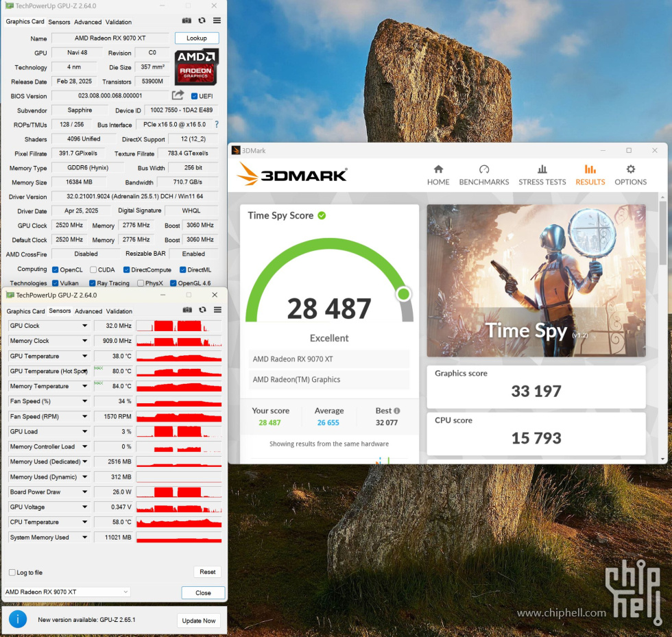
Task: Click the screenshot camera icon in top GPU-Z window
Action: click(187, 21)
